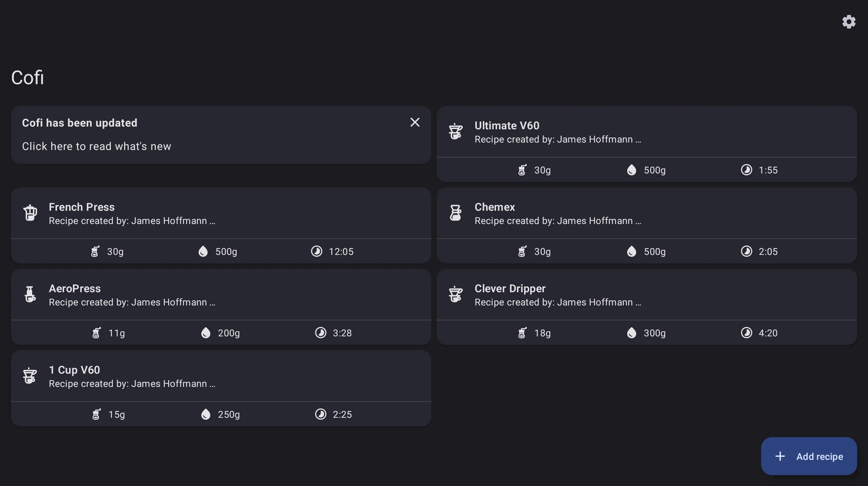Click the plus icon in Add recipe

(x=781, y=456)
